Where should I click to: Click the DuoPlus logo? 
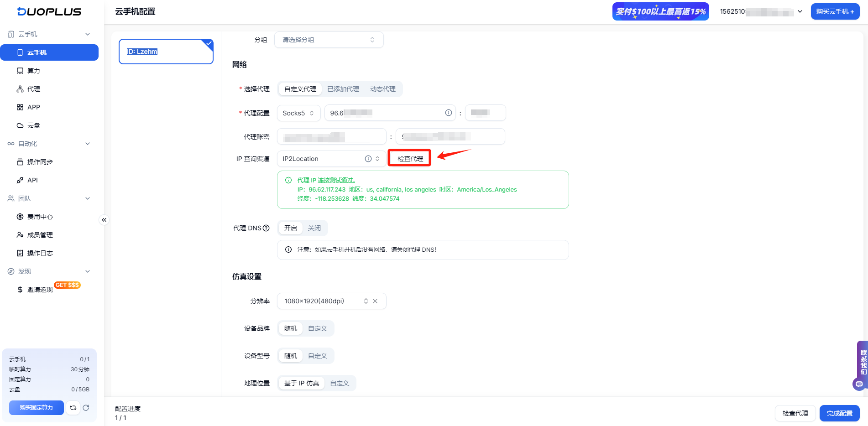[49, 12]
